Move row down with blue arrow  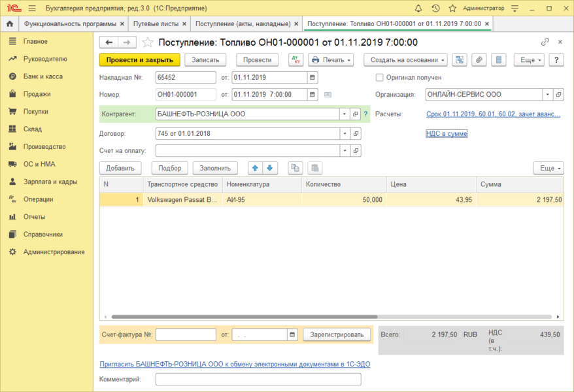coord(270,168)
